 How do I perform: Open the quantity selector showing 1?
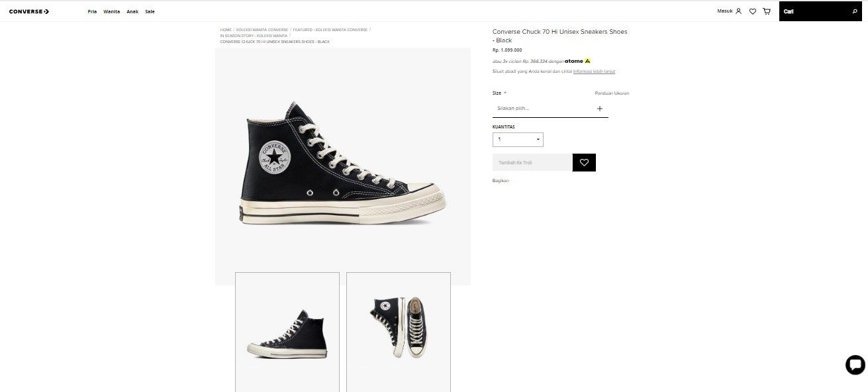[518, 139]
